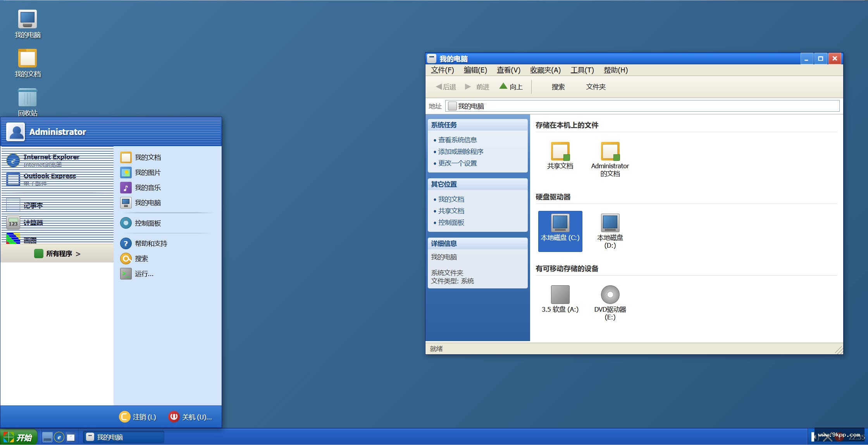Viewport: 868px width, 445px height.
Task: Click 控制面板 link under 其它位置
Action: click(x=451, y=222)
